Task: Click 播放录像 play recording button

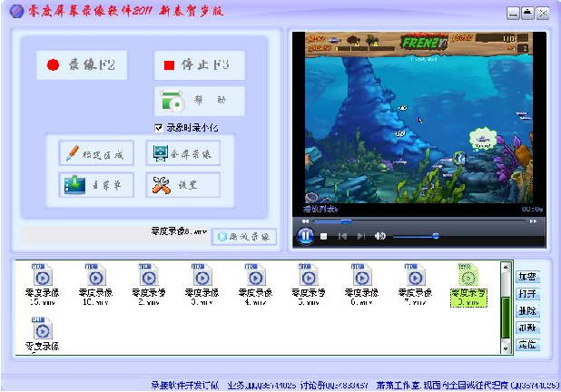Action: pos(243,237)
